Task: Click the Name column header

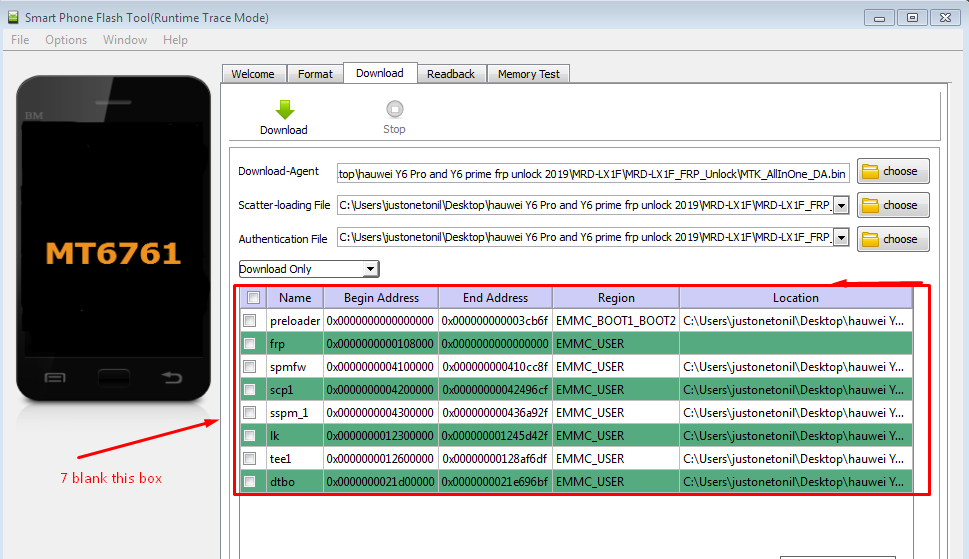Action: coord(295,298)
